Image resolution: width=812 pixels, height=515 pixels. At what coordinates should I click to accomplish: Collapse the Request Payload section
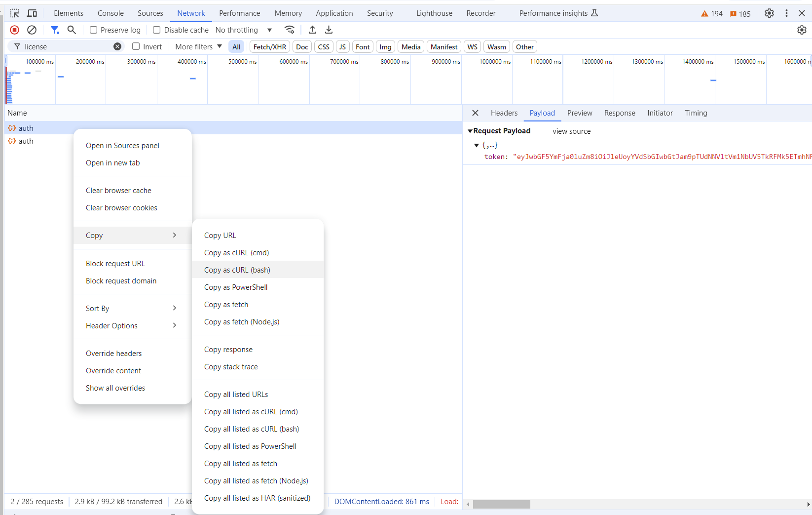point(470,131)
